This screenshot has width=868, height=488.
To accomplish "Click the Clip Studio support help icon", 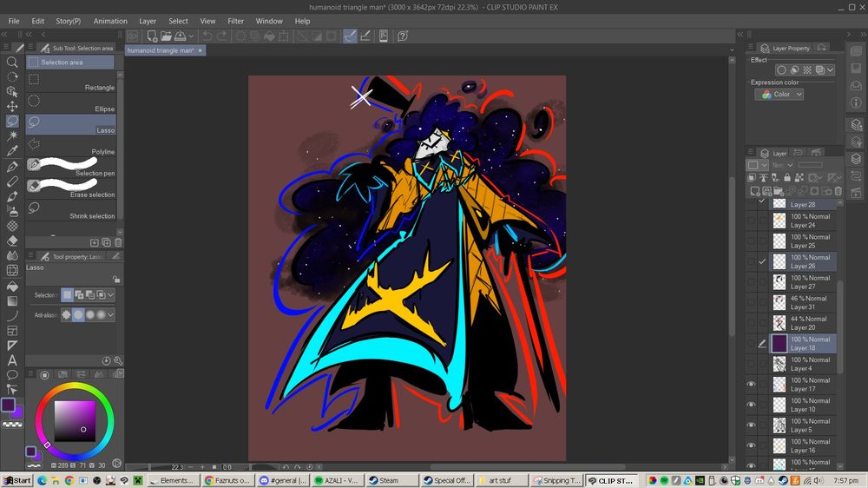I will (x=403, y=36).
